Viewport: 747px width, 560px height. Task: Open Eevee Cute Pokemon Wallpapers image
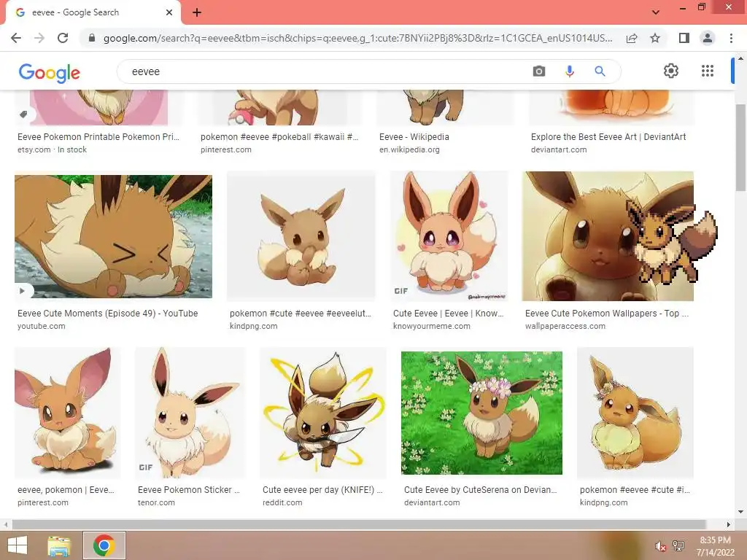click(x=608, y=236)
